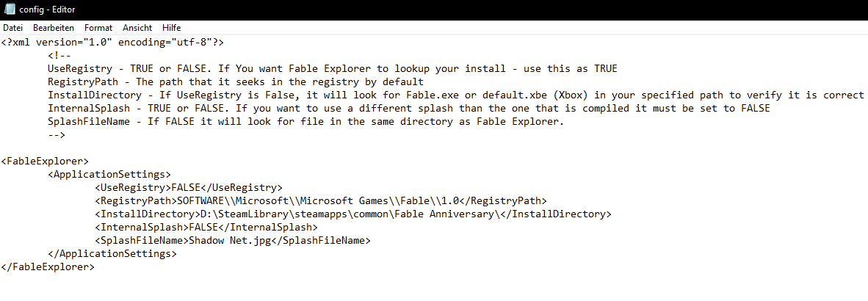868x301 pixels.
Task: Click the opening FableExplorer tag
Action: click(45, 161)
